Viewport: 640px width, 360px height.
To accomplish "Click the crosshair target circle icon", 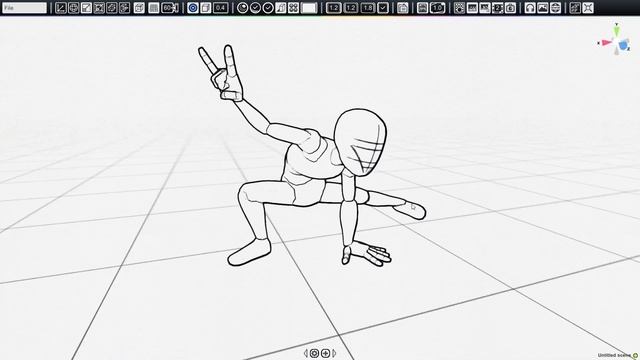I will point(73,8).
